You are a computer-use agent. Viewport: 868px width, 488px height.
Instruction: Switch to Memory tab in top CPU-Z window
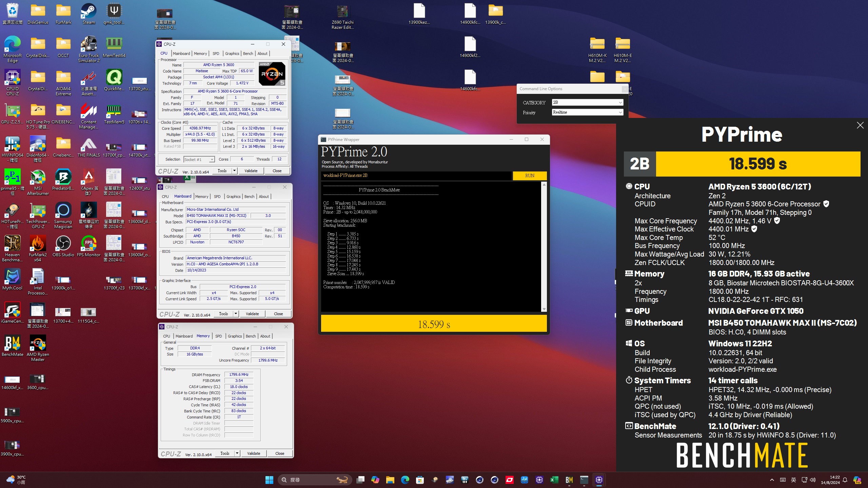tap(200, 54)
